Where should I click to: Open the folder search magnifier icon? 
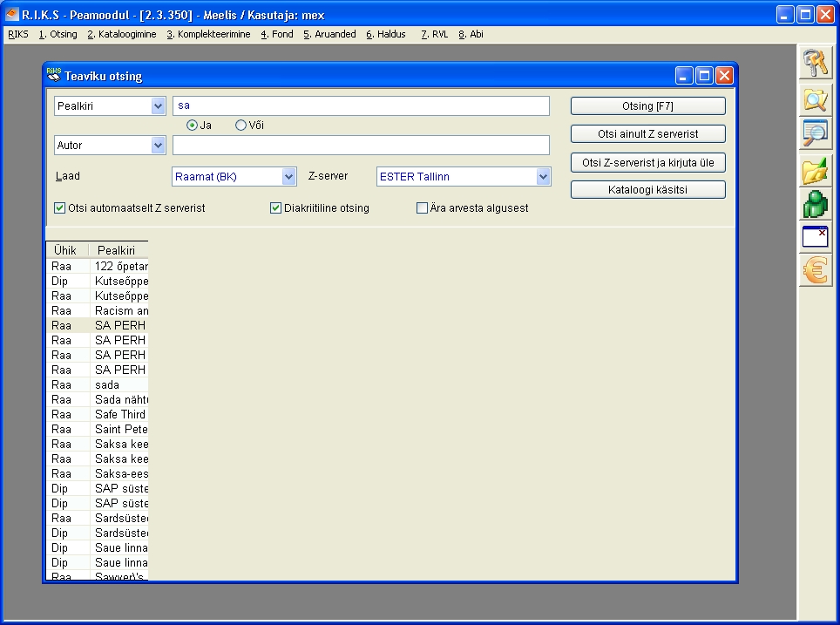pos(816,99)
